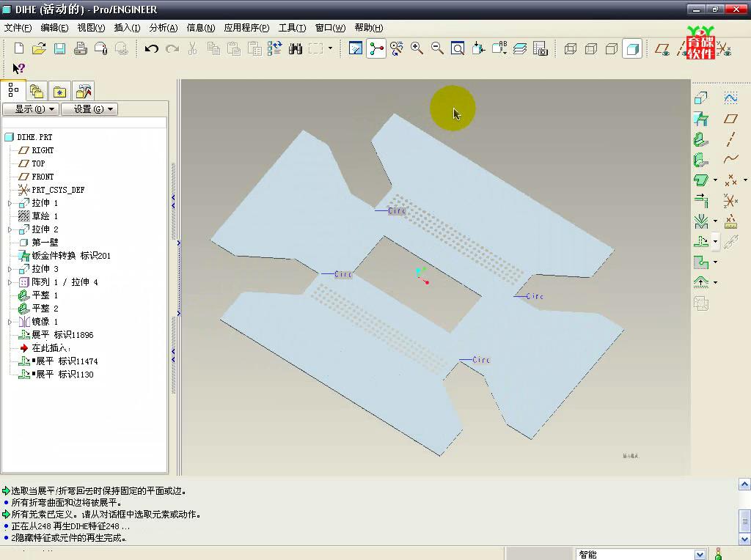Click the model tree search input field

(84, 122)
